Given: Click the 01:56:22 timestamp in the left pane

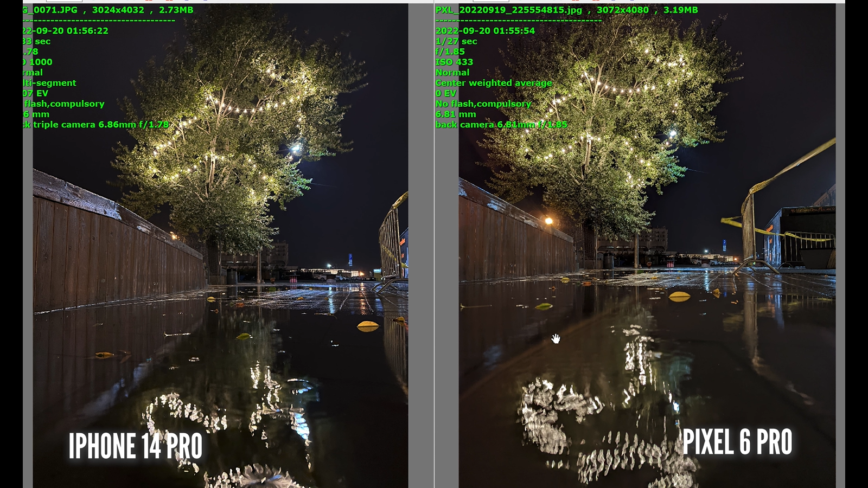Looking at the screenshot, I should click(x=87, y=31).
